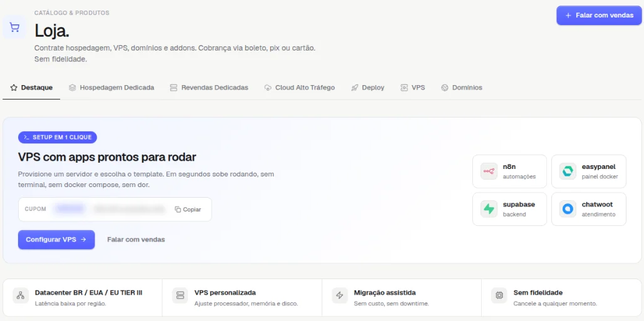Click the Configurar VPS button
The image size is (644, 321).
click(x=56, y=239)
